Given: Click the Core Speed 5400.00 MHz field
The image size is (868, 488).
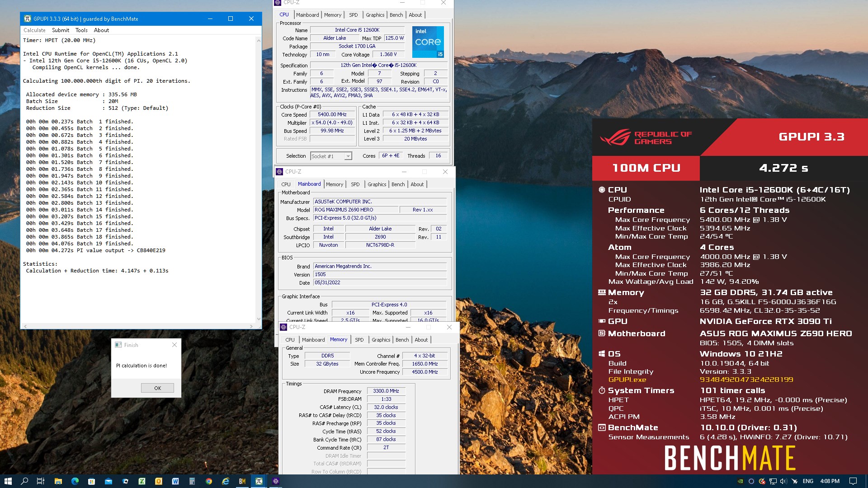Looking at the screenshot, I should pos(332,115).
